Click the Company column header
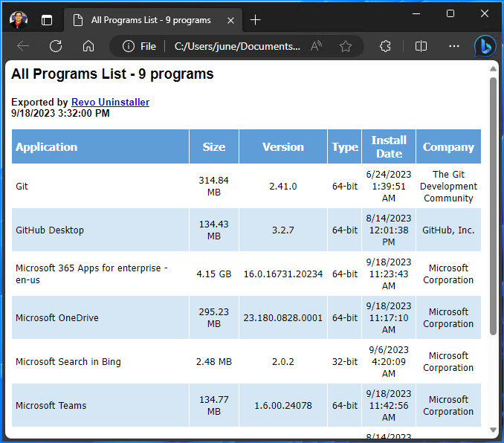Screen dimensions: 504x443 pyautogui.click(x=449, y=146)
